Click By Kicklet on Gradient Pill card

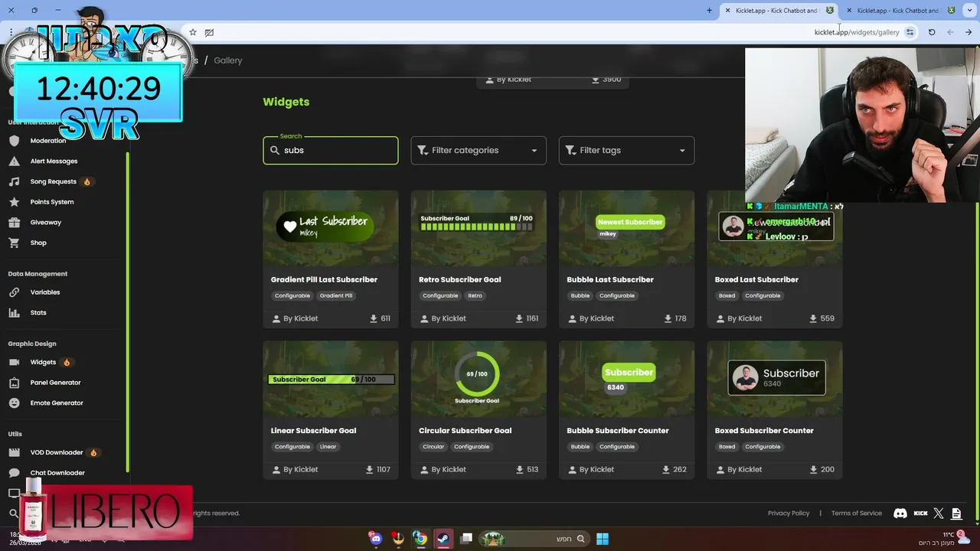click(x=295, y=318)
